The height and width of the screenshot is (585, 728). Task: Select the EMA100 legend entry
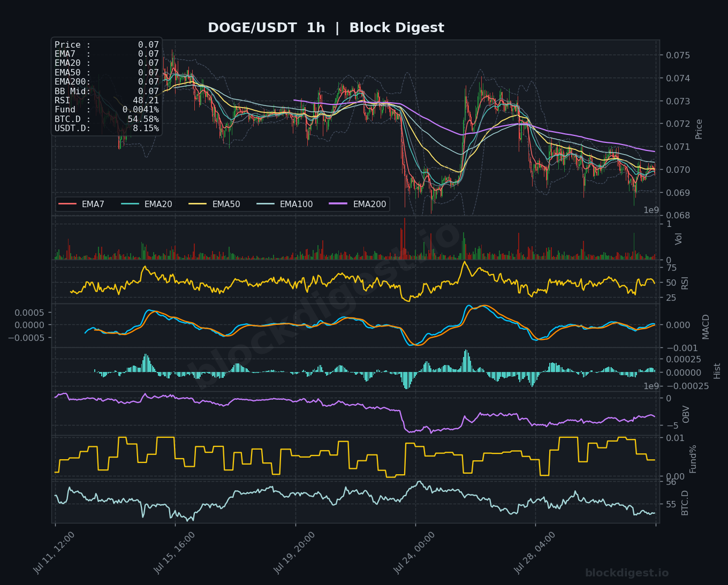285,204
